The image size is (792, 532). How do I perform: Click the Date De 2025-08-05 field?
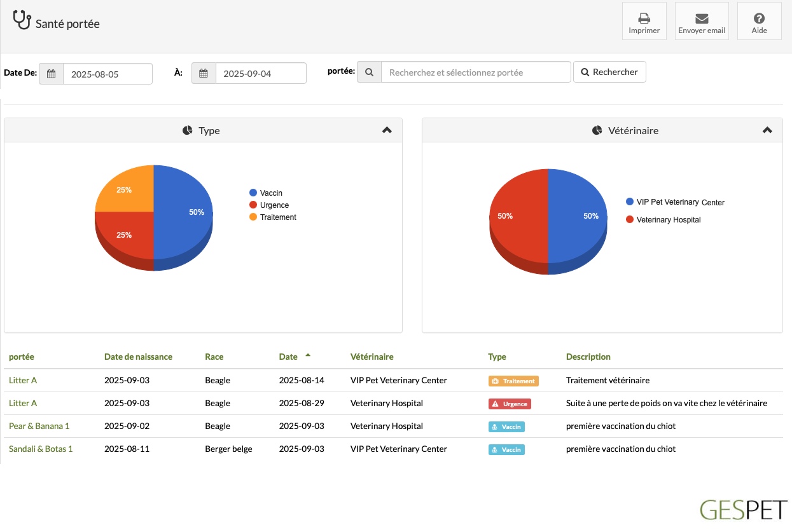tap(108, 74)
